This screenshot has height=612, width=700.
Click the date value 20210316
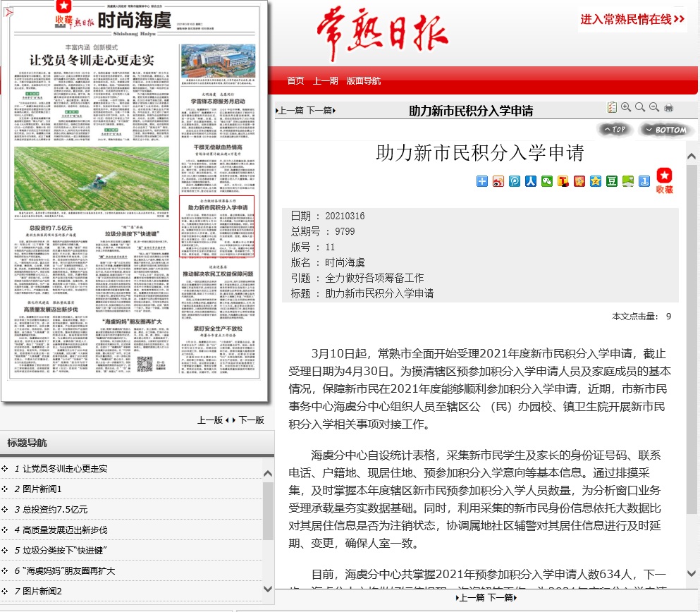click(x=345, y=216)
